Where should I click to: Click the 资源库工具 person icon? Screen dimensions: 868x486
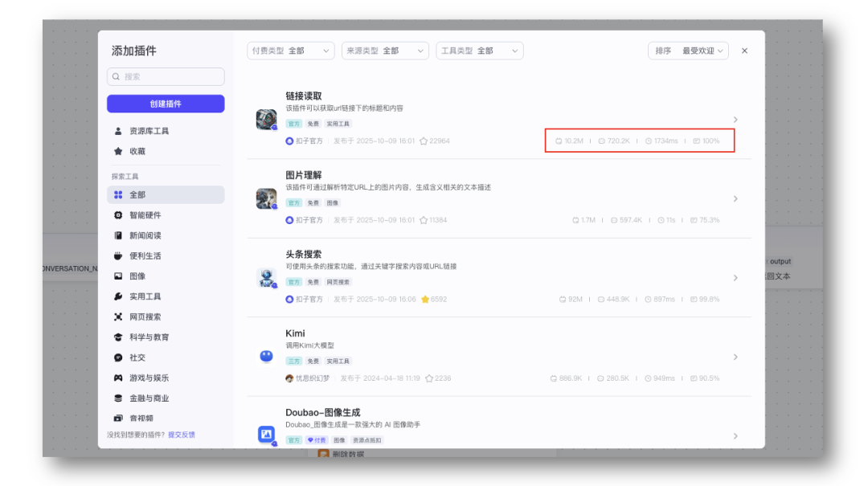(118, 131)
